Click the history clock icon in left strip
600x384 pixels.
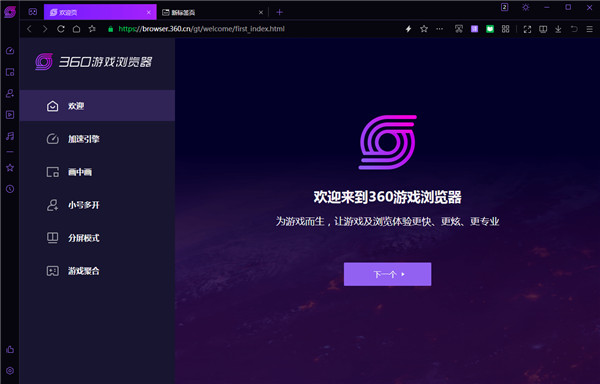point(10,189)
